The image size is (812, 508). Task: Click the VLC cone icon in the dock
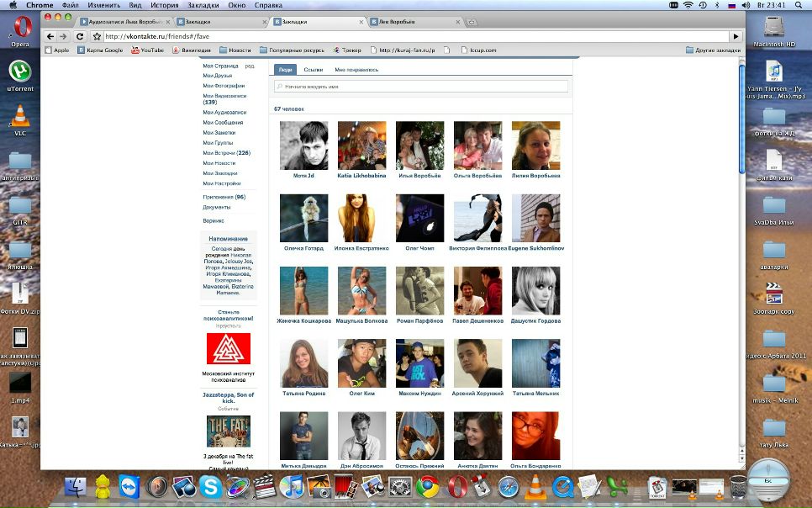click(535, 486)
